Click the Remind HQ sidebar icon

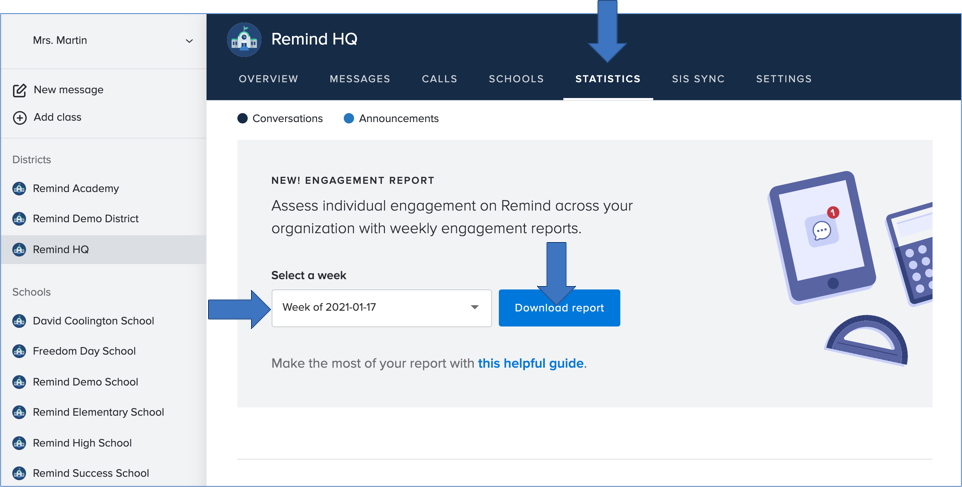click(19, 250)
